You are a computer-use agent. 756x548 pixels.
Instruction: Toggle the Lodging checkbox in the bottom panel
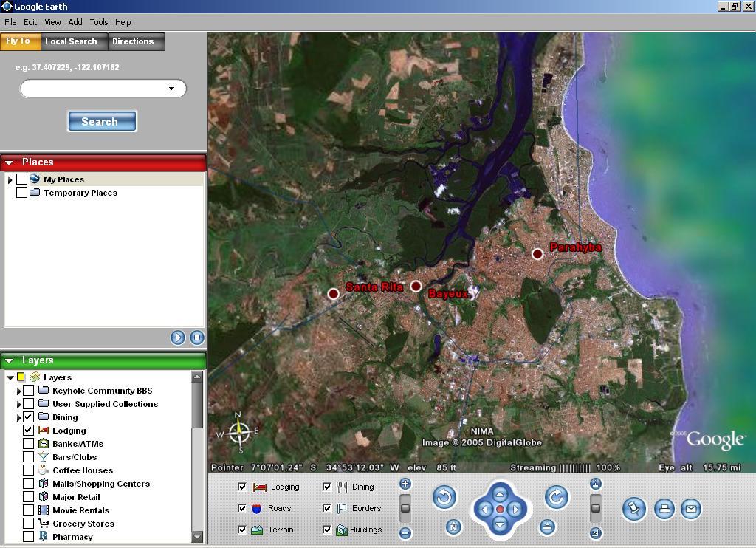(242, 487)
